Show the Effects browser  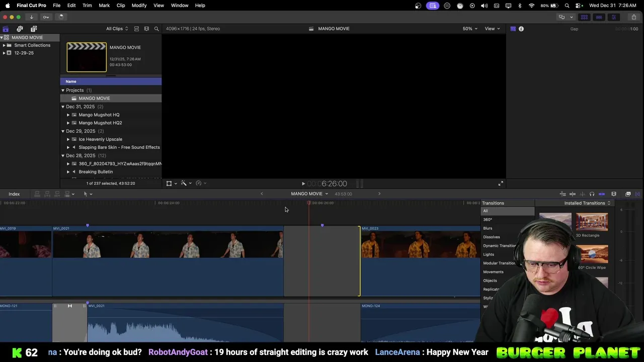[628, 194]
